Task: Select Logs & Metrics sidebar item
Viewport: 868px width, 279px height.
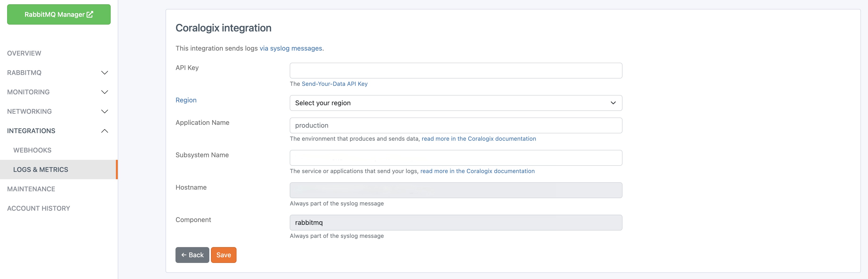Action: tap(59, 170)
